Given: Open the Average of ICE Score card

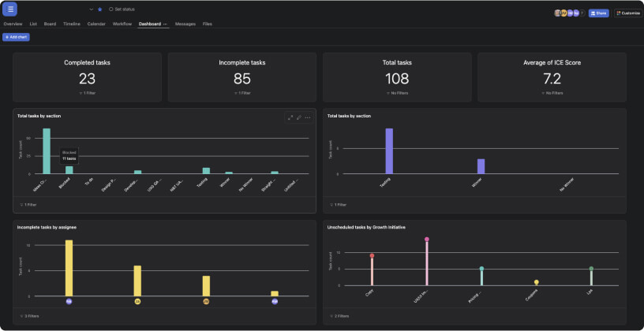Looking at the screenshot, I should (552, 77).
